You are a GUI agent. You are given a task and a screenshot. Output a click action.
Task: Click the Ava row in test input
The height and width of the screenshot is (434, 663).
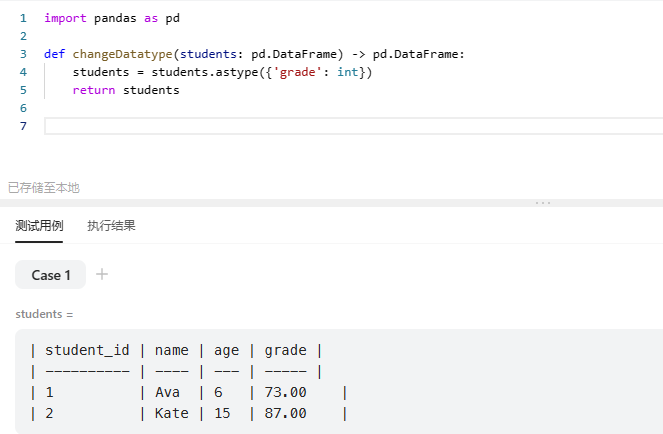pos(167,392)
